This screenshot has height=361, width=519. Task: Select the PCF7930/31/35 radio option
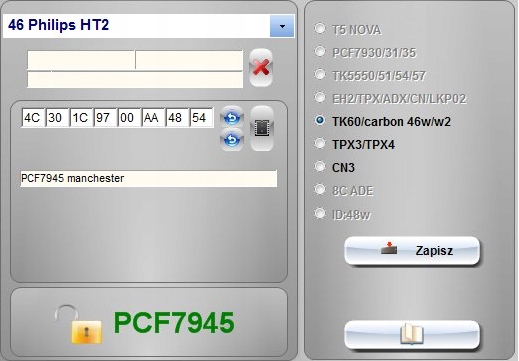coord(320,52)
